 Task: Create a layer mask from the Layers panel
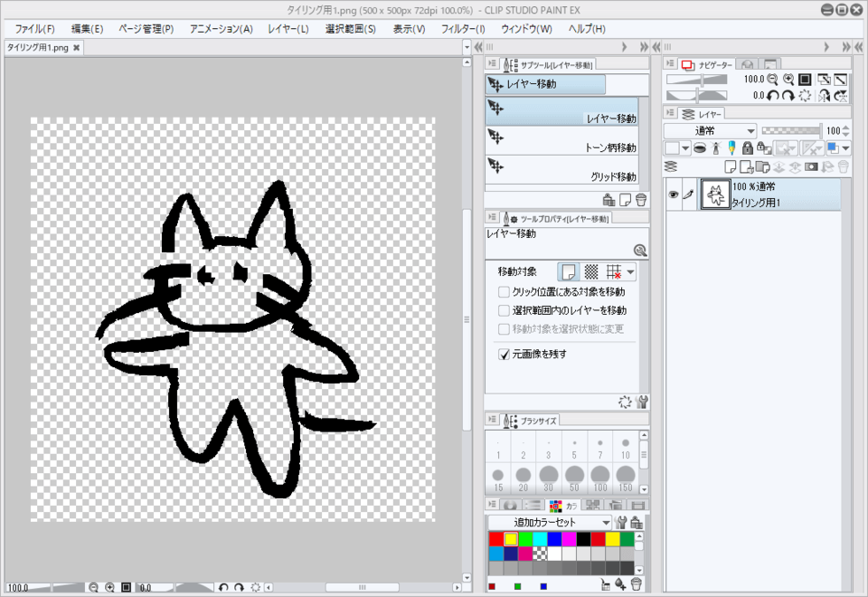click(812, 166)
